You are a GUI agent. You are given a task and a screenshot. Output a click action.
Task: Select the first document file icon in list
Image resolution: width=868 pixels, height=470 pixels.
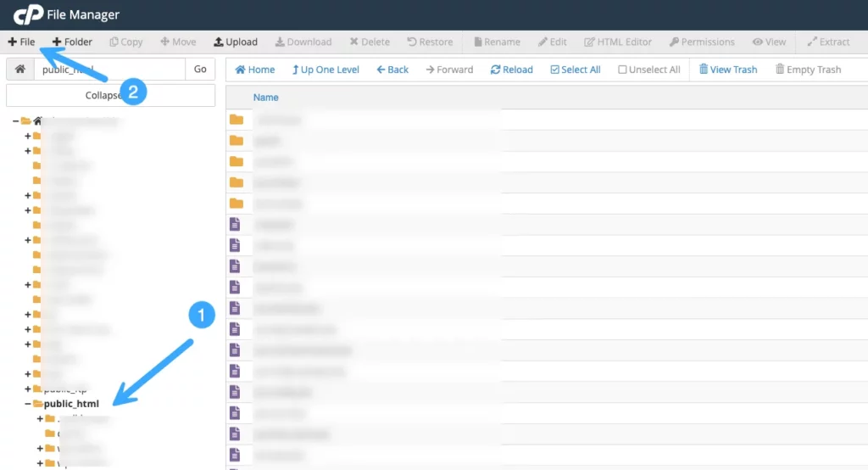pos(235,225)
